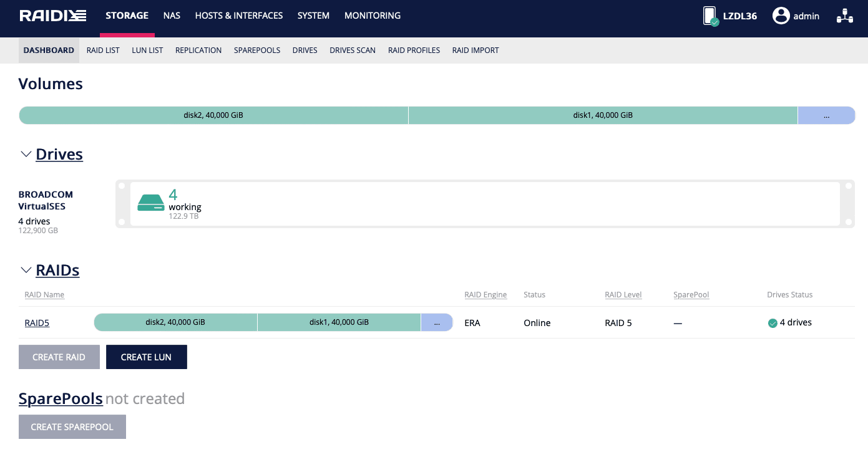Switch to the RAID LIST tab

pos(103,50)
